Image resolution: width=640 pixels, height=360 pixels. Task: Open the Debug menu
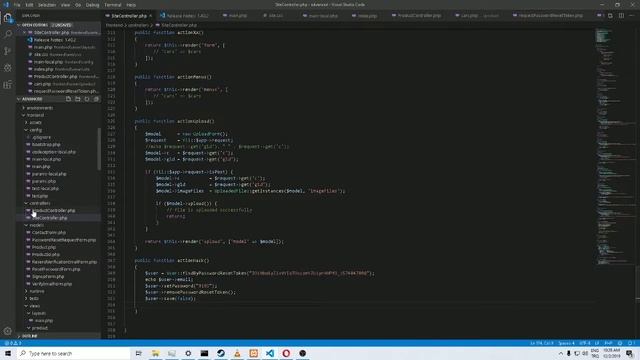pyautogui.click(x=93, y=5)
